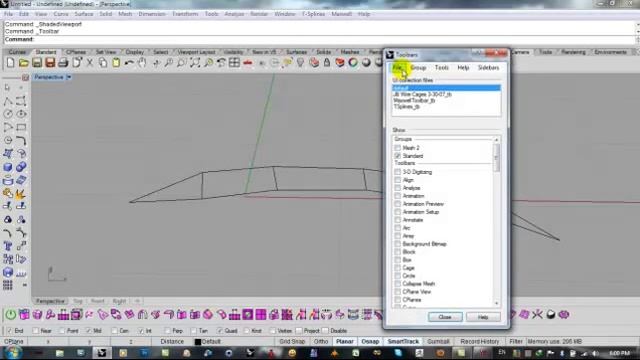Toggle the Quad osnap checkbox
Image resolution: width=640 pixels, height=360 pixels.
tap(220, 331)
